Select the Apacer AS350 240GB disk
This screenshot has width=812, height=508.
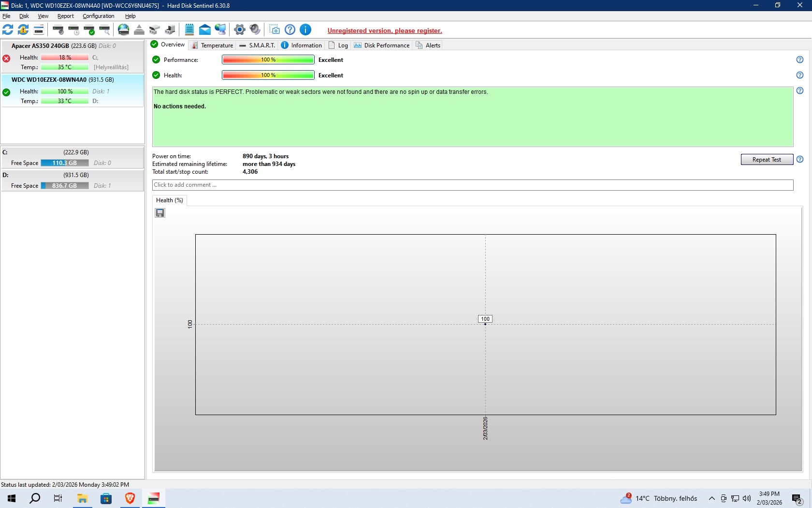[x=72, y=57]
